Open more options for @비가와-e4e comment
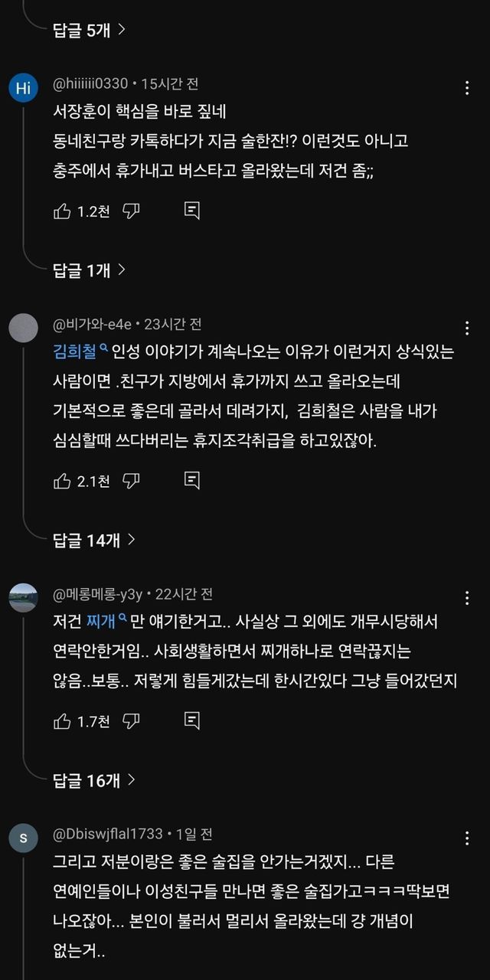The width and height of the screenshot is (490, 980). [467, 328]
